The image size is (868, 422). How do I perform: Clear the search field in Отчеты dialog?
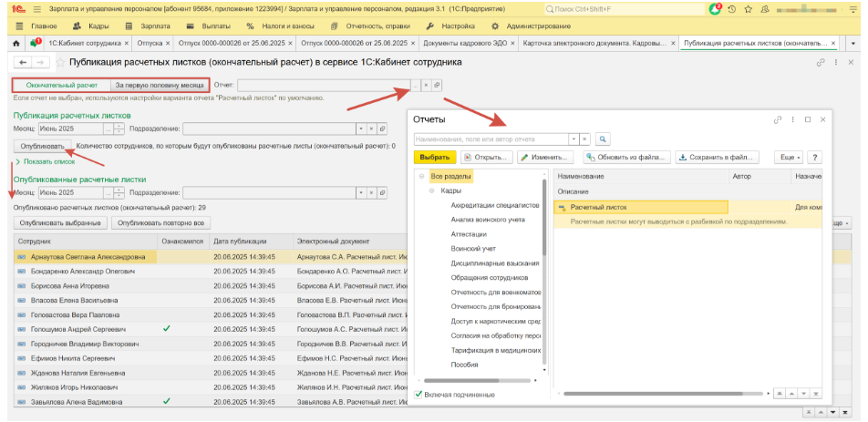[x=584, y=139]
